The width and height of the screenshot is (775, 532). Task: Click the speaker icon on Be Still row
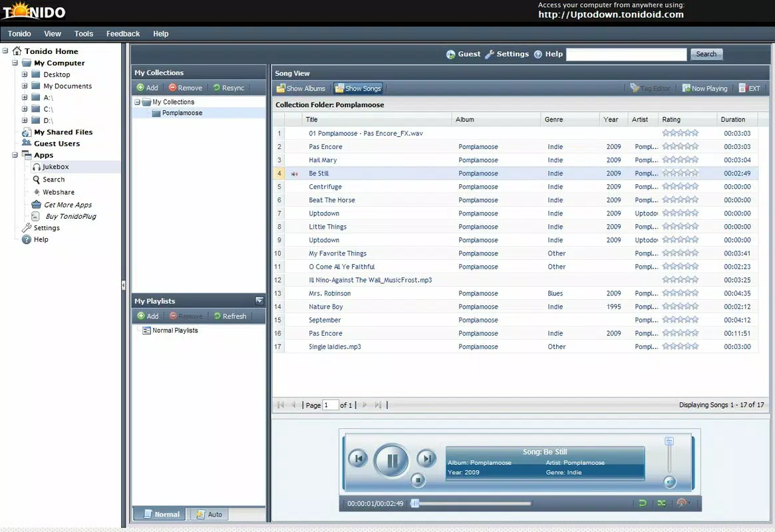pos(295,174)
